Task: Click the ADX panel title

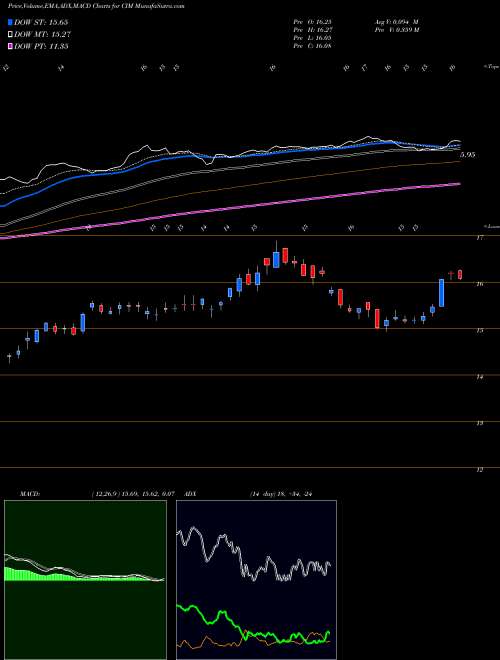Action: (191, 493)
